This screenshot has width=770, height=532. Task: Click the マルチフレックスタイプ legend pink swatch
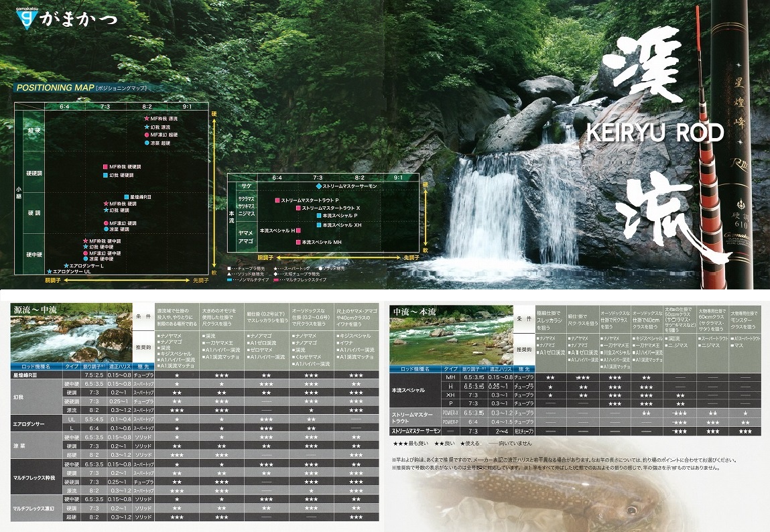pos(276,280)
